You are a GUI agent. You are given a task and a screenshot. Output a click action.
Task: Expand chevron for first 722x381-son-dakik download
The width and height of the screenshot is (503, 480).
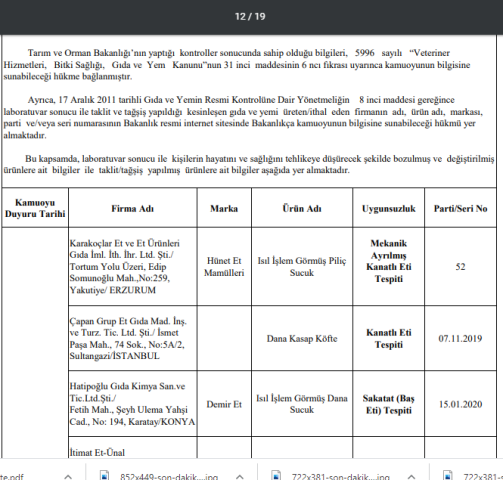click(x=411, y=477)
